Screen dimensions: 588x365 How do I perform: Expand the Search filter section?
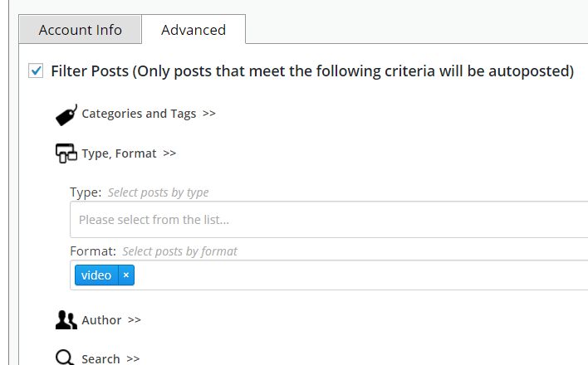click(x=100, y=358)
